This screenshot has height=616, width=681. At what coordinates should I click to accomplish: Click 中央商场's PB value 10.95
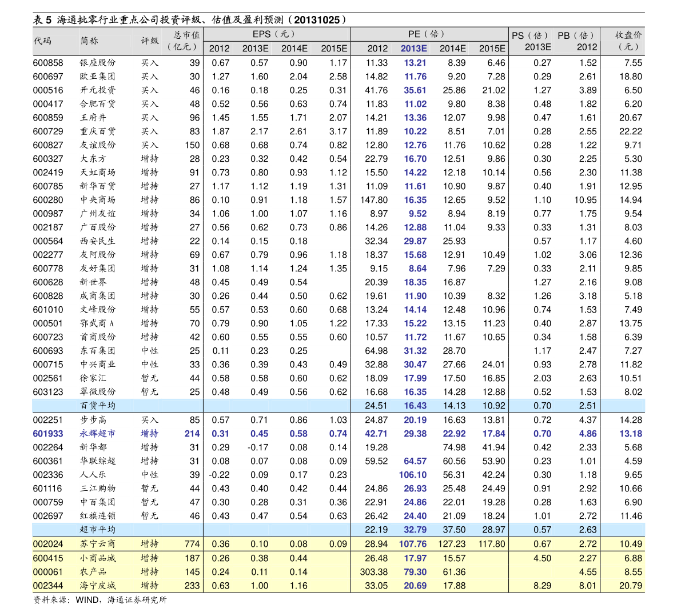[585, 200]
